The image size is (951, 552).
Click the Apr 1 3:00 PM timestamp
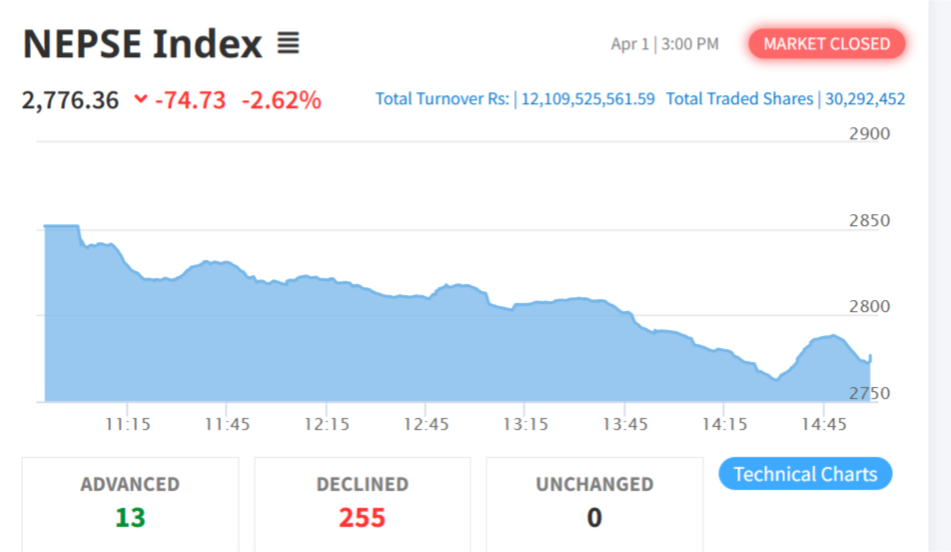click(664, 44)
